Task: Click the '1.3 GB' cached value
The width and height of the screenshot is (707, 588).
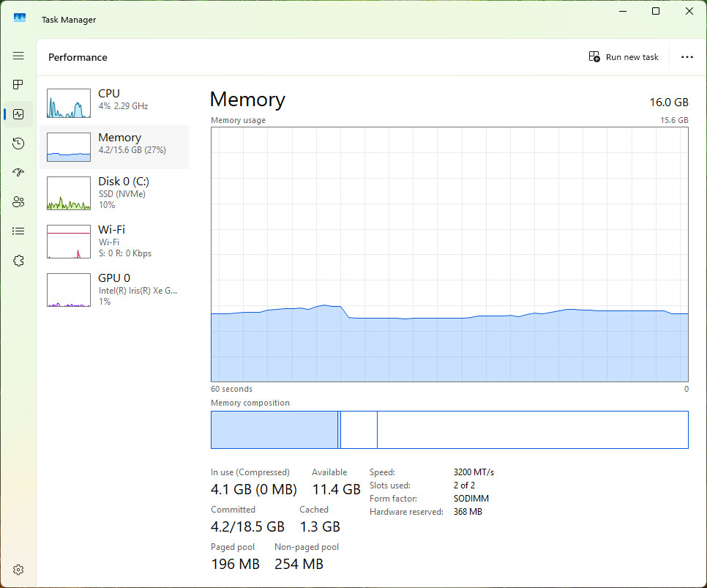Action: 320,526
